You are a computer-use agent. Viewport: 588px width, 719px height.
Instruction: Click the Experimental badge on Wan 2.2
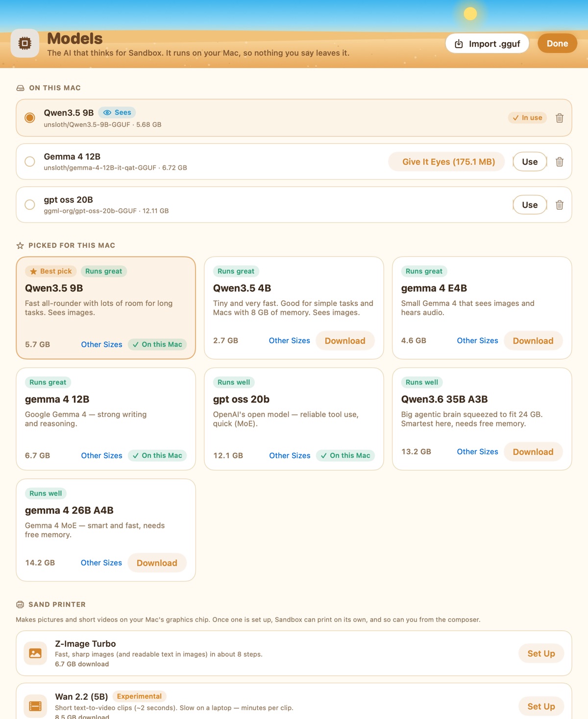pos(139,696)
